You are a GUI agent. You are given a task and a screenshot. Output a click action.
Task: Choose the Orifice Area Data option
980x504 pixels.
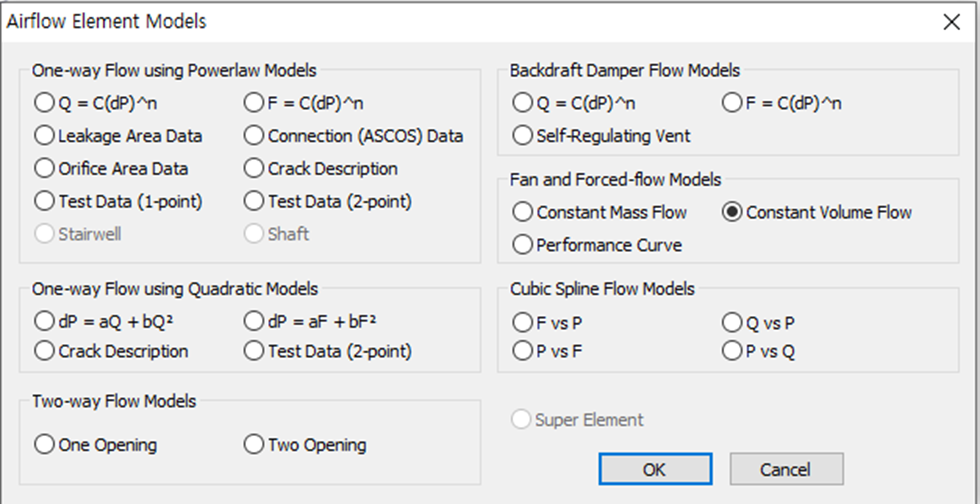[44, 168]
